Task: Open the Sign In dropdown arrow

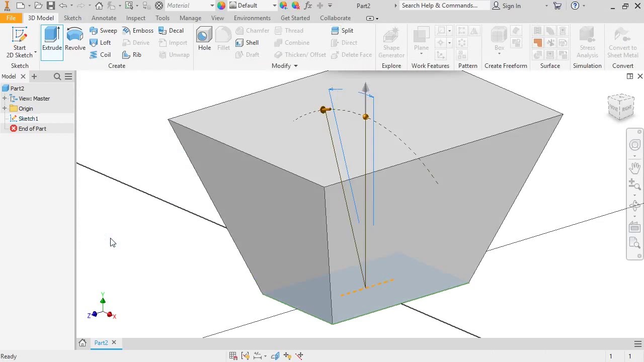Action: tap(546, 6)
